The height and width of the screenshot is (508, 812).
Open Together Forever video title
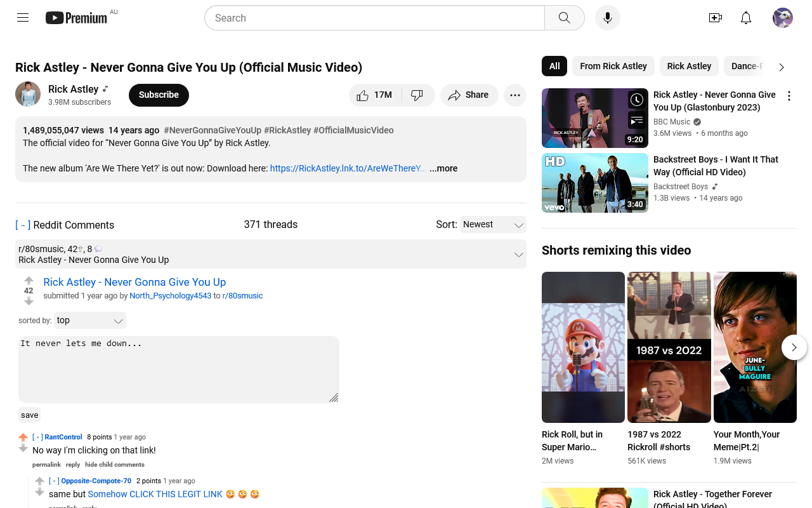[713, 499]
